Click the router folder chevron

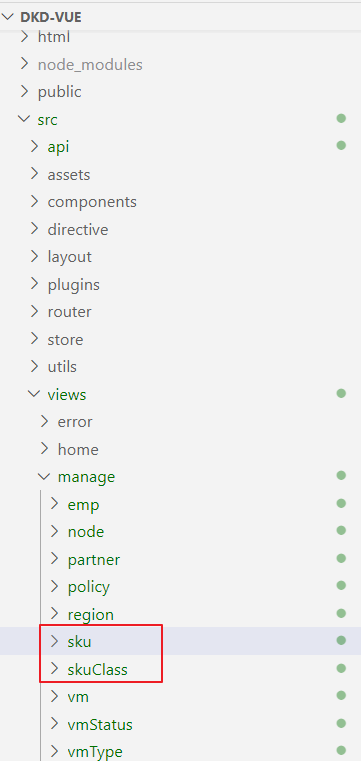[x=34, y=311]
